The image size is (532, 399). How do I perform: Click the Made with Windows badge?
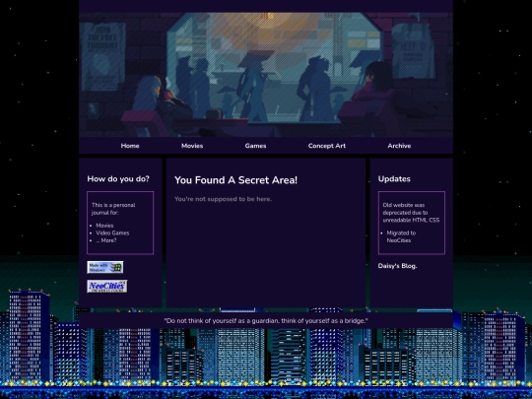tap(105, 267)
